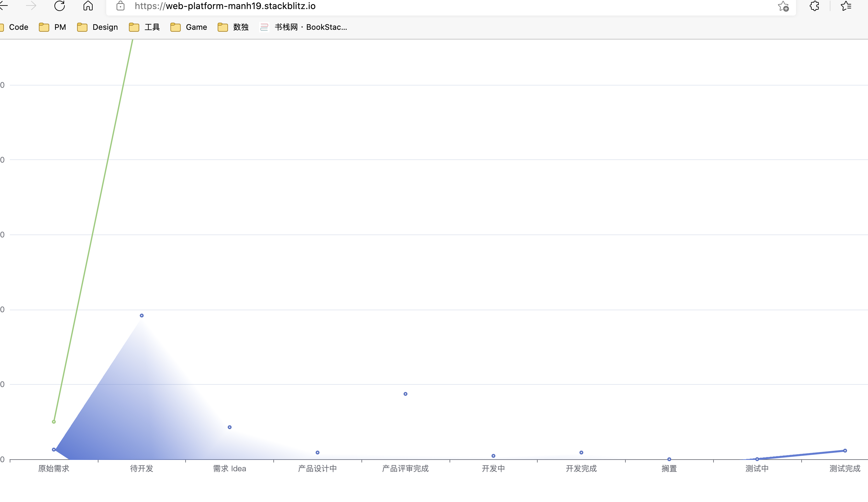Open the browser home page
Viewport: 868px width, 502px height.
coord(88,6)
